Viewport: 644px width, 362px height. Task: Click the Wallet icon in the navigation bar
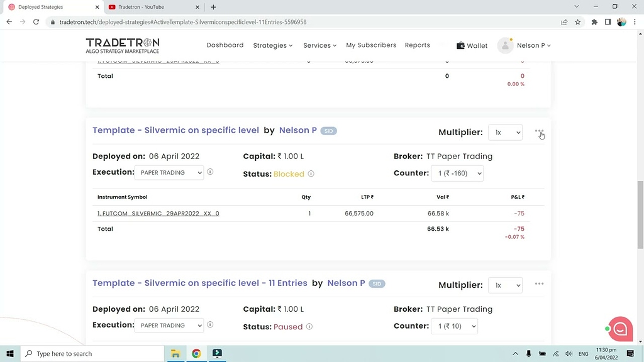pos(459,45)
